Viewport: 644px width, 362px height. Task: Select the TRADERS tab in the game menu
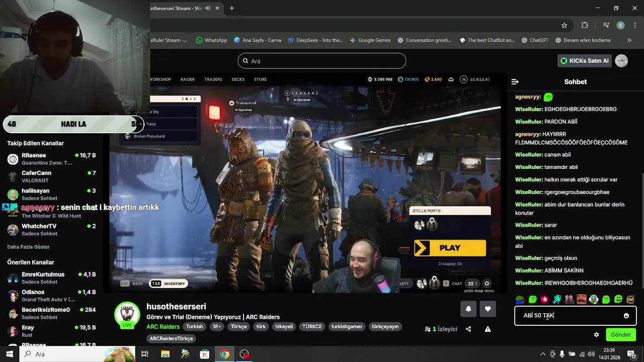213,79
